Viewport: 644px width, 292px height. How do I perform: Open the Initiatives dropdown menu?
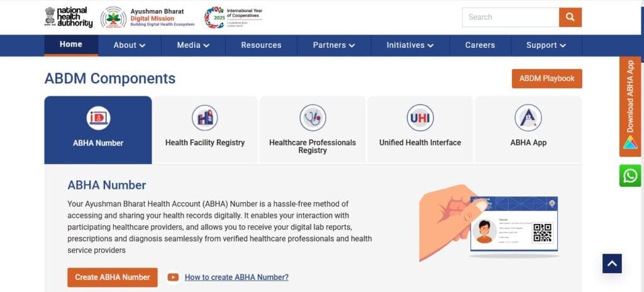(410, 45)
